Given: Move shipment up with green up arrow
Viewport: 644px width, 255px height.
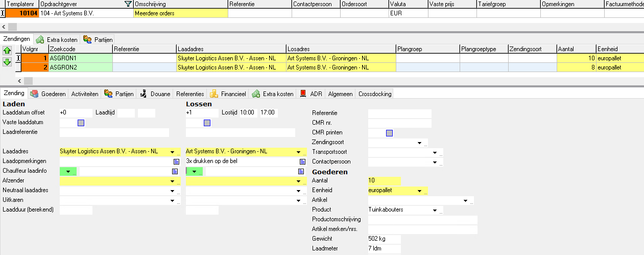Looking at the screenshot, I should tap(7, 51).
